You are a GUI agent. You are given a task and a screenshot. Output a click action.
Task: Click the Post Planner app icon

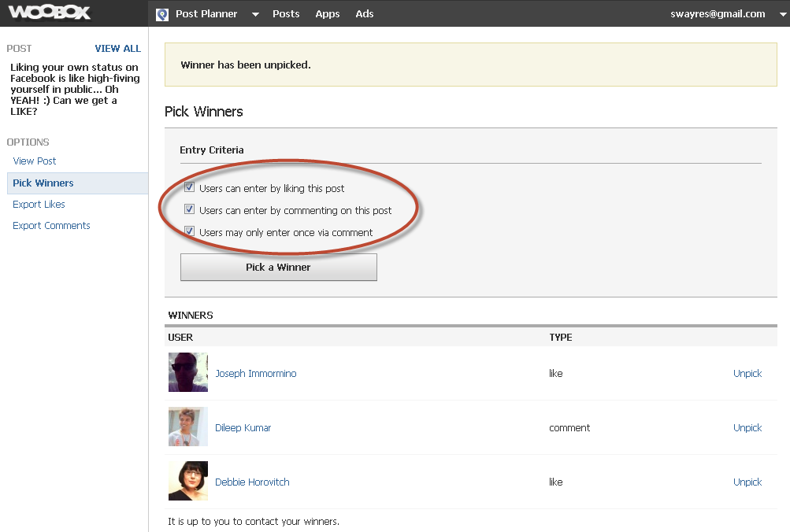coord(162,13)
